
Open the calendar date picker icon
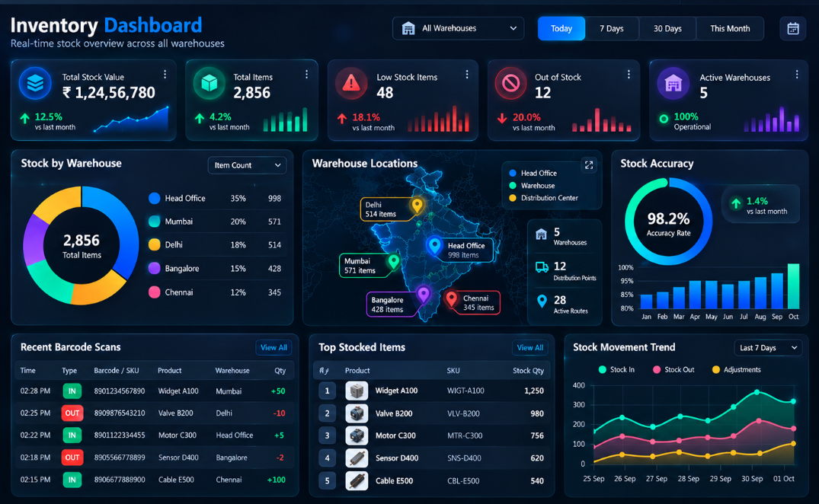click(793, 28)
